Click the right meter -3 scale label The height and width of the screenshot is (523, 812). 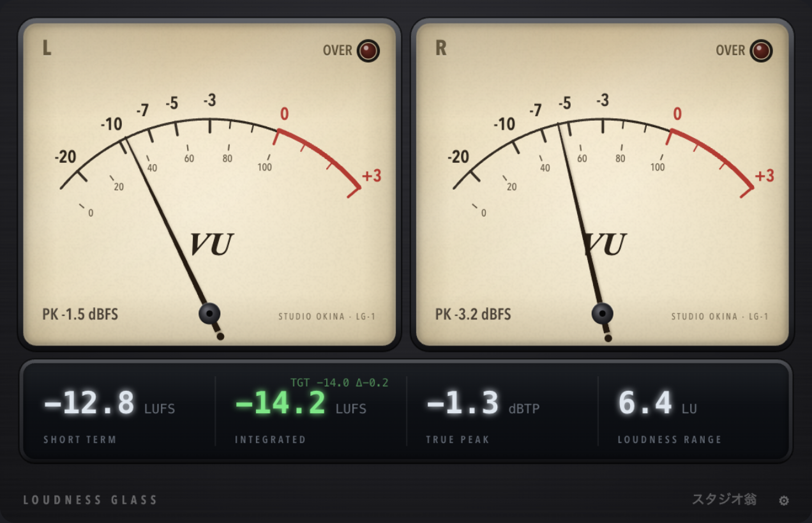pyautogui.click(x=603, y=100)
